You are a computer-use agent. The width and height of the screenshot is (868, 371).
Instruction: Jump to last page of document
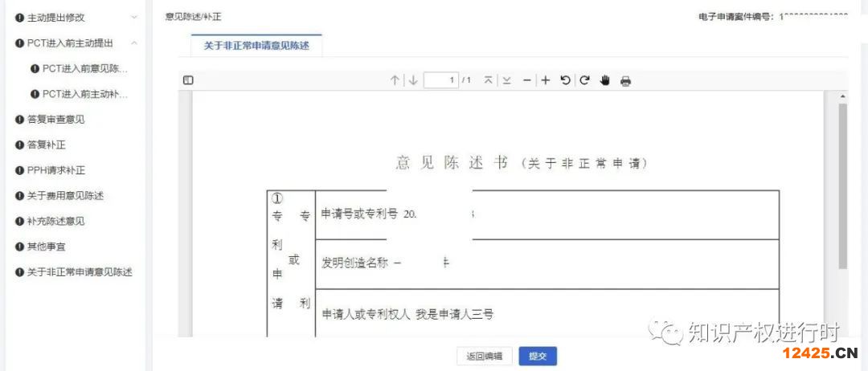506,80
